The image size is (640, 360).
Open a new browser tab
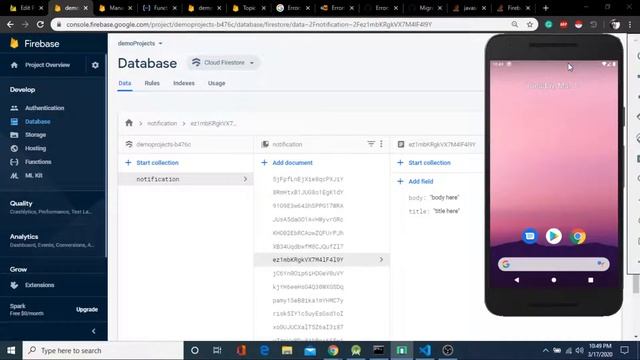546,8
